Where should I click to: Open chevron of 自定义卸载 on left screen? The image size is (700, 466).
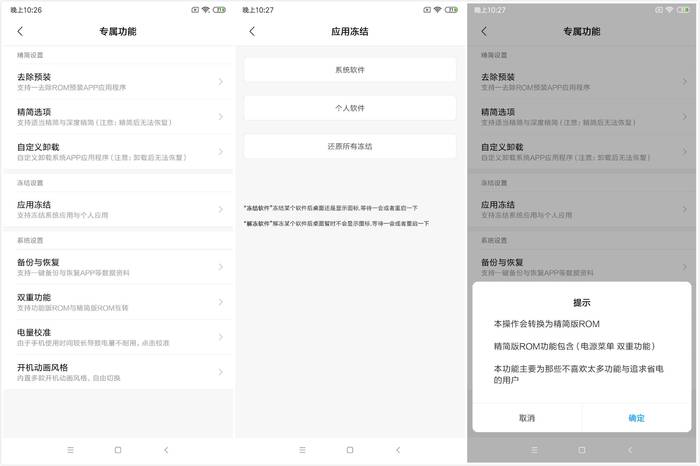[221, 152]
